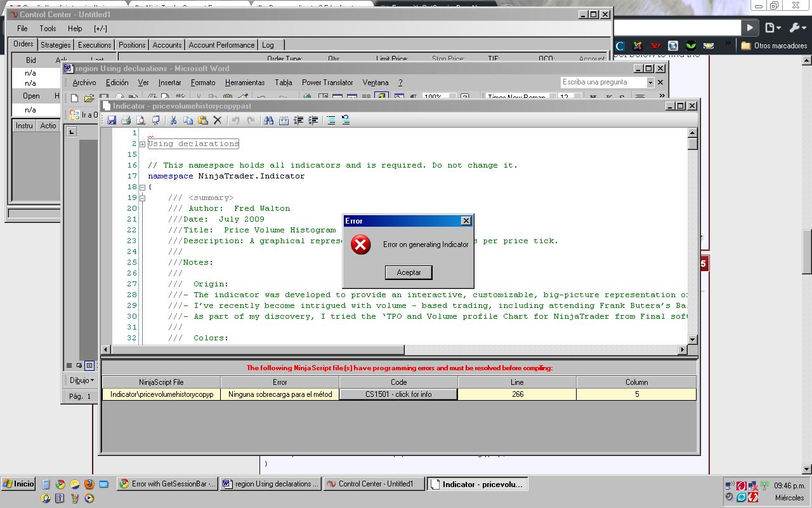Viewport: 812px width, 508px height.
Task: Expand the Using declarations region
Action: 143,144
